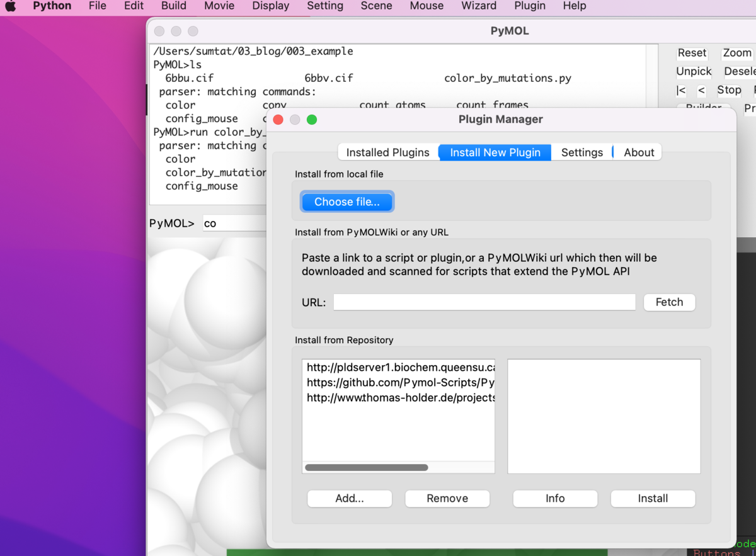Image resolution: width=756 pixels, height=556 pixels.
Task: Open the Movie menu
Action: click(219, 6)
